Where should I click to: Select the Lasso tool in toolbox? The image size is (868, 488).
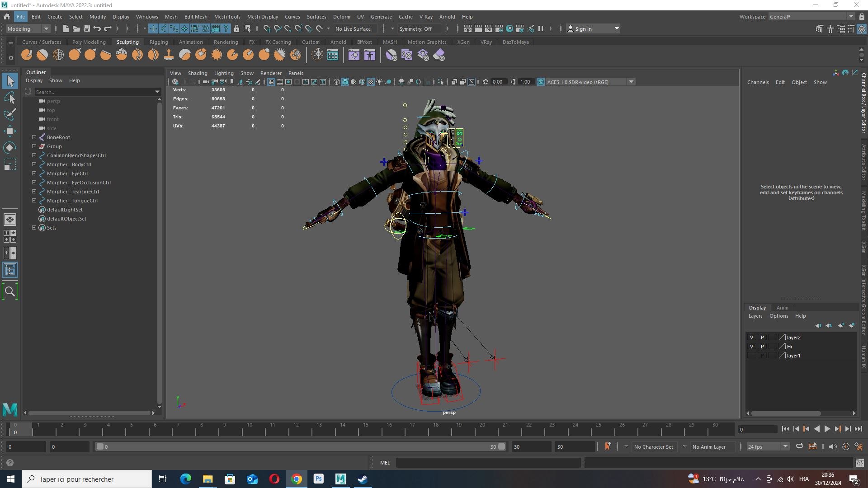tap(10, 98)
